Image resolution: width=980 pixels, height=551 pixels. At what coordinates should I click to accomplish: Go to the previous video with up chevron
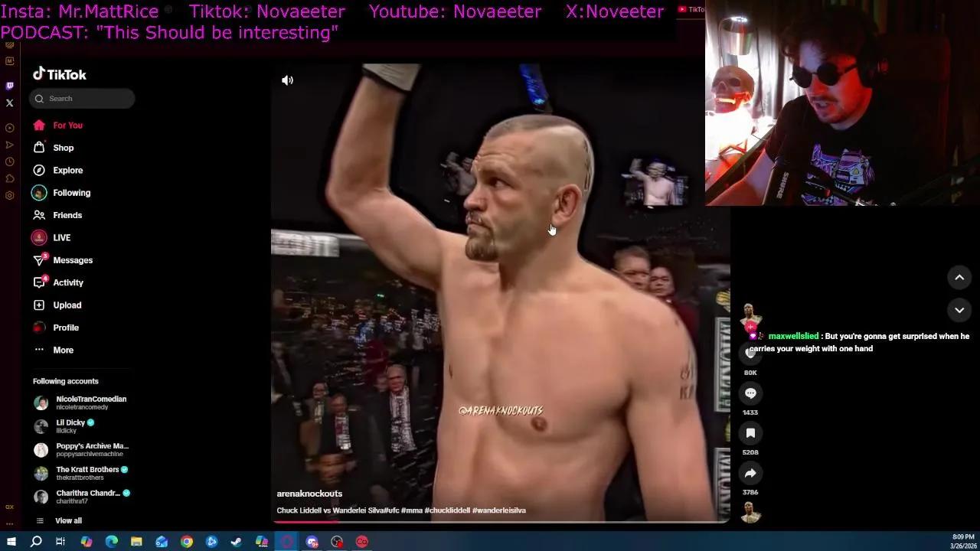(959, 278)
